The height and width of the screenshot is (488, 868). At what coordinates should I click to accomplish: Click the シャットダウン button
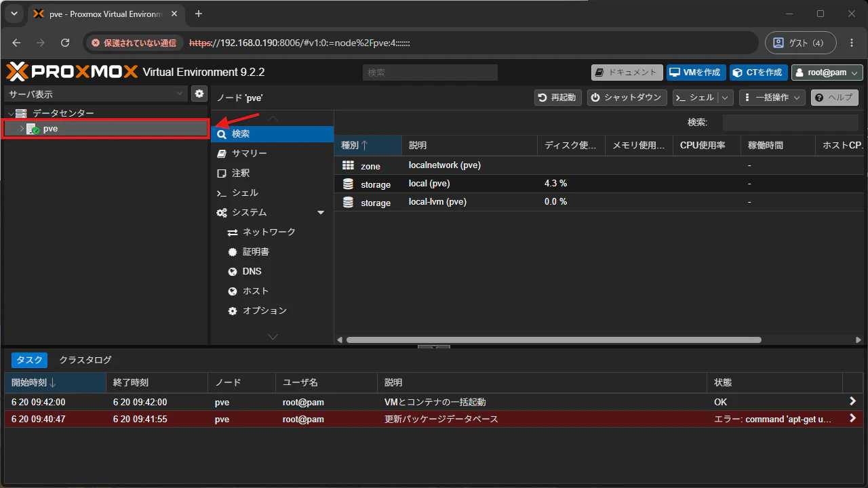tap(627, 98)
